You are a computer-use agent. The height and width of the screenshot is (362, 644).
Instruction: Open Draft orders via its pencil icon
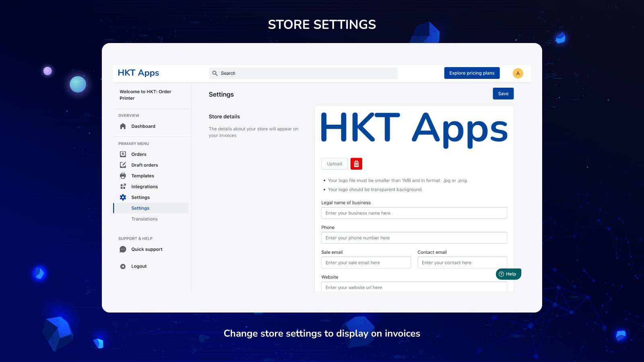[x=123, y=165]
